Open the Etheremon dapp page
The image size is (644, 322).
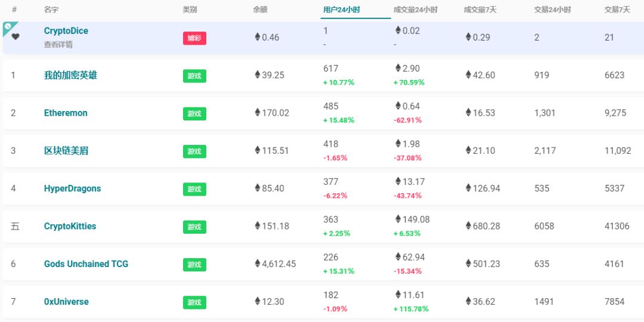coord(66,113)
